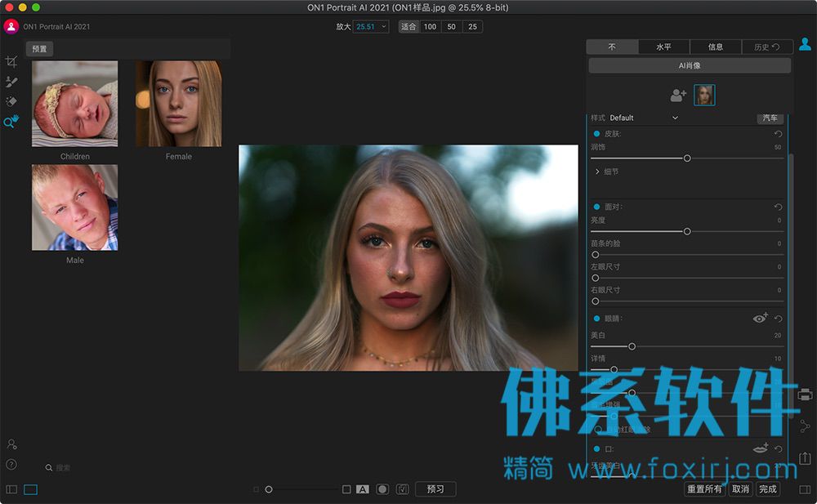The image size is (817, 504).
Task: Toggle the 皮肤 section on/off dot
Action: [596, 134]
